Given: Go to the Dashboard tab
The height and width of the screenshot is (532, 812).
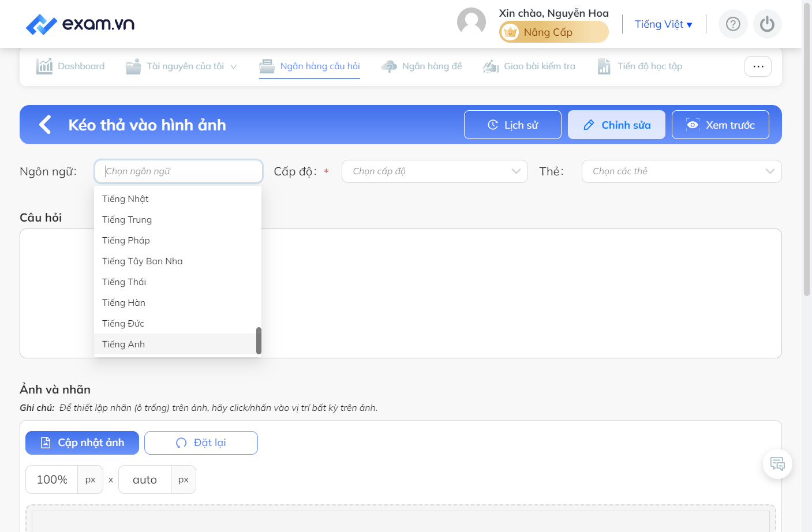Looking at the screenshot, I should [70, 66].
